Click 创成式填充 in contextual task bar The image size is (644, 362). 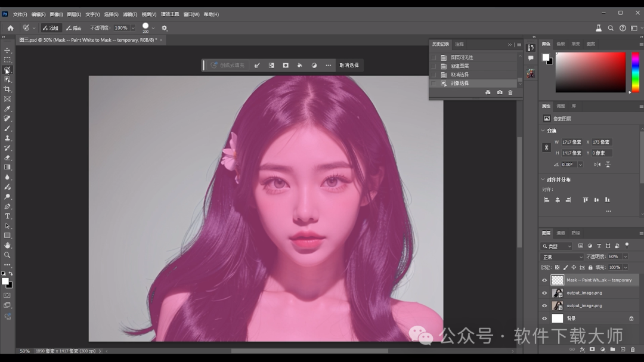227,66
